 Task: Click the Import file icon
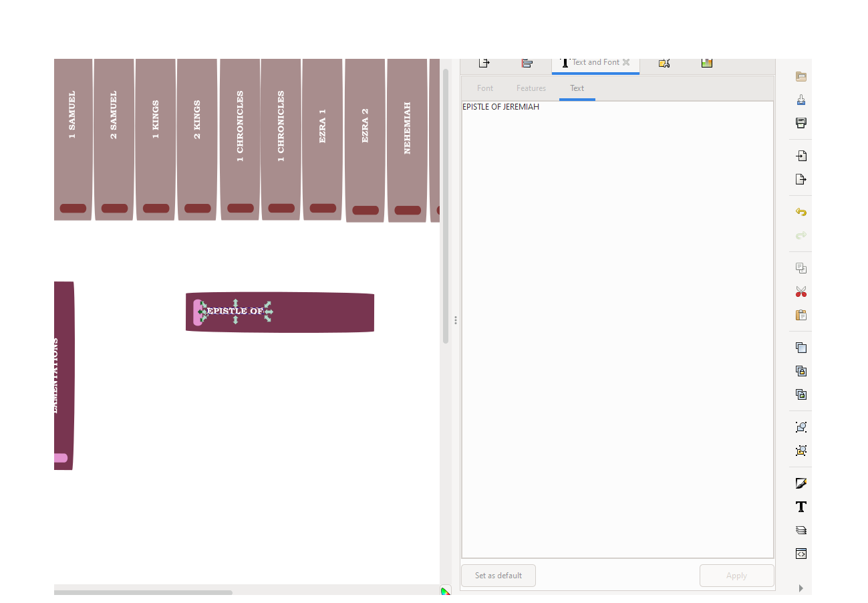pyautogui.click(x=801, y=156)
